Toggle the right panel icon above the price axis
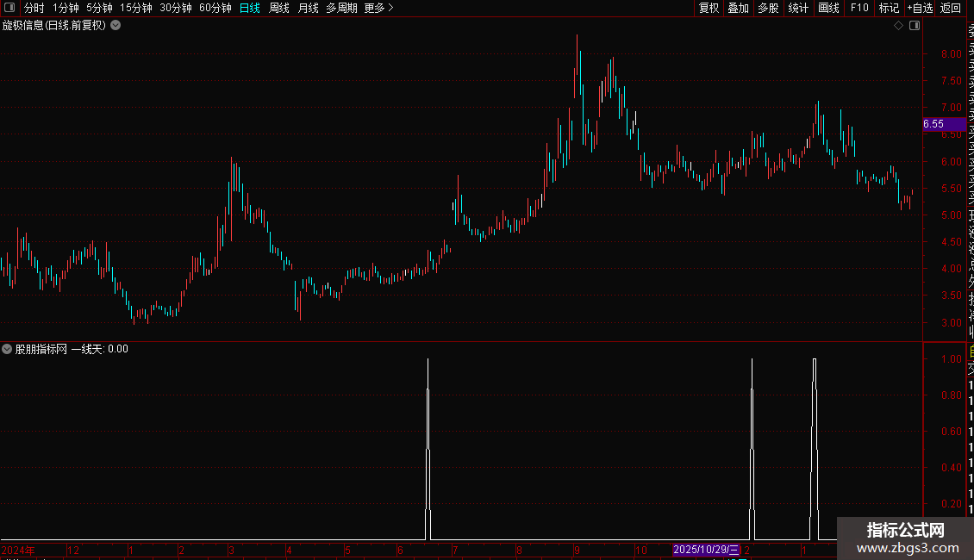This screenshot has width=974, height=560. [915, 26]
